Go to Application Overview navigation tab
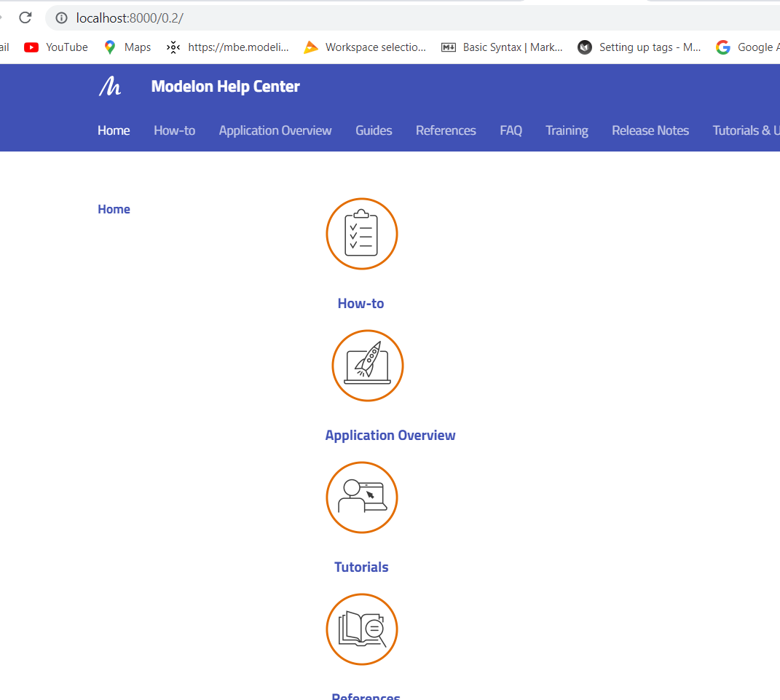Screen dimensions: 780x700 [275, 130]
